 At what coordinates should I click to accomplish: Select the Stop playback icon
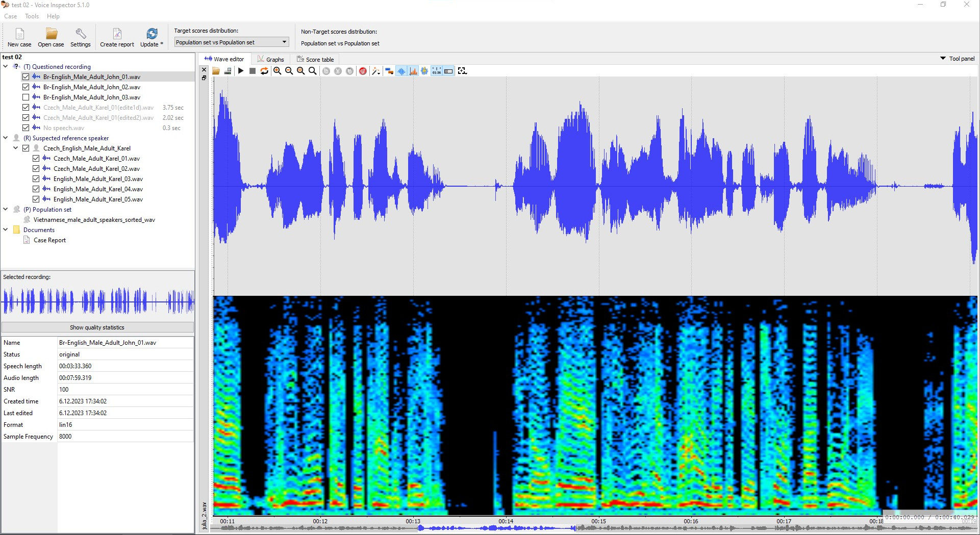tap(252, 71)
